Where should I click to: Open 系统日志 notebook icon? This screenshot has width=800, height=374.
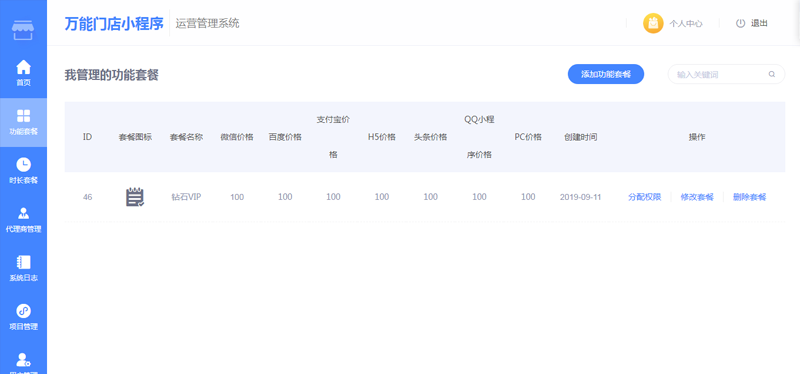(x=23, y=262)
